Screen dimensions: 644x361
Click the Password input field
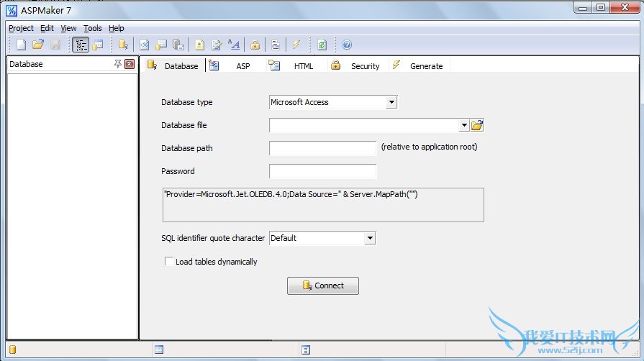[x=322, y=171]
